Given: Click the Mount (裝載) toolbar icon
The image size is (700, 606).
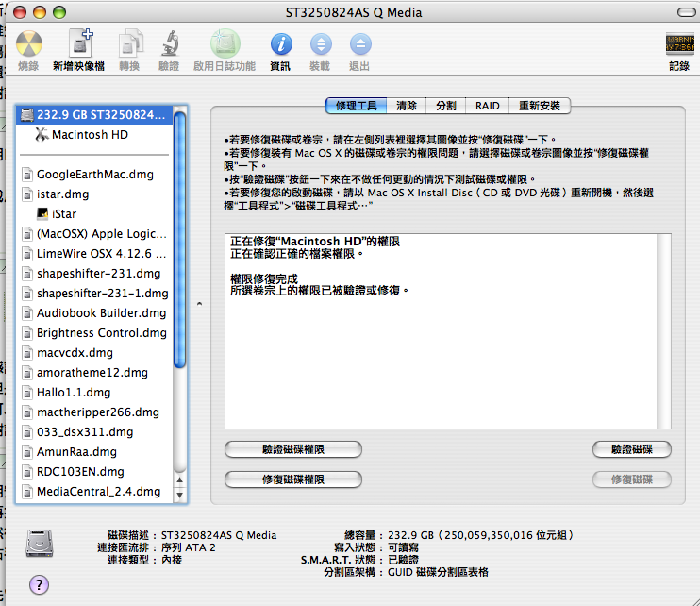Looking at the screenshot, I should pos(321,44).
